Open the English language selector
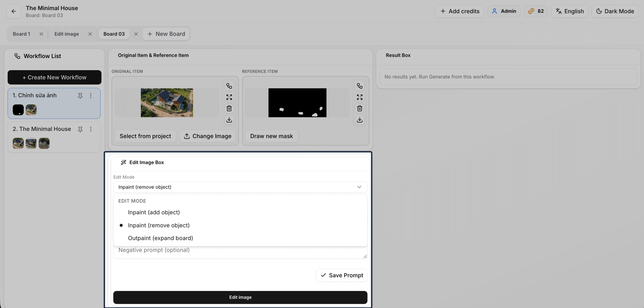 569,11
